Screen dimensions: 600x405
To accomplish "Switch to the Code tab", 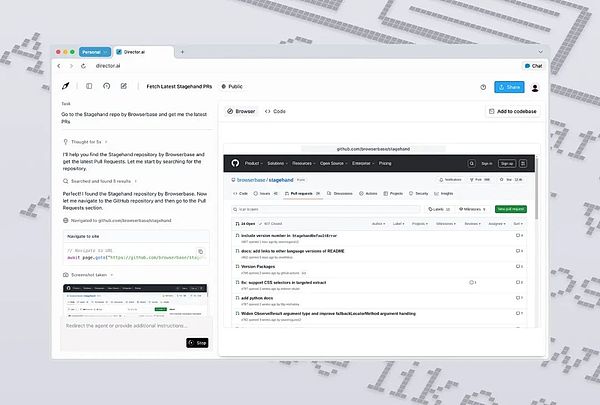I will tap(275, 112).
